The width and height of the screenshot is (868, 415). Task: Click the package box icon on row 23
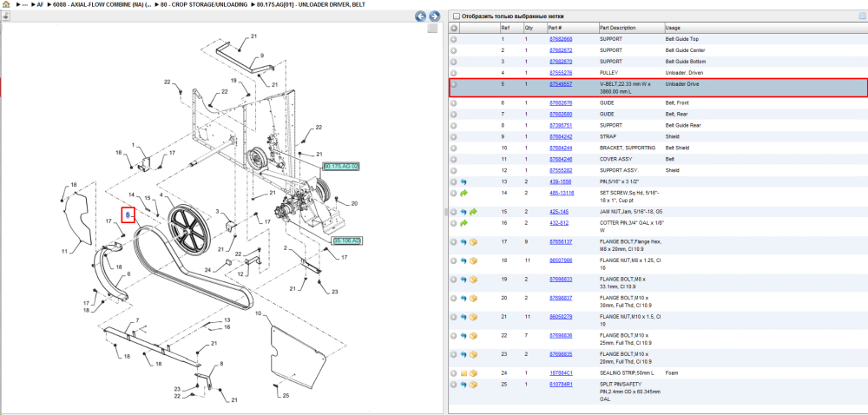pyautogui.click(x=473, y=355)
